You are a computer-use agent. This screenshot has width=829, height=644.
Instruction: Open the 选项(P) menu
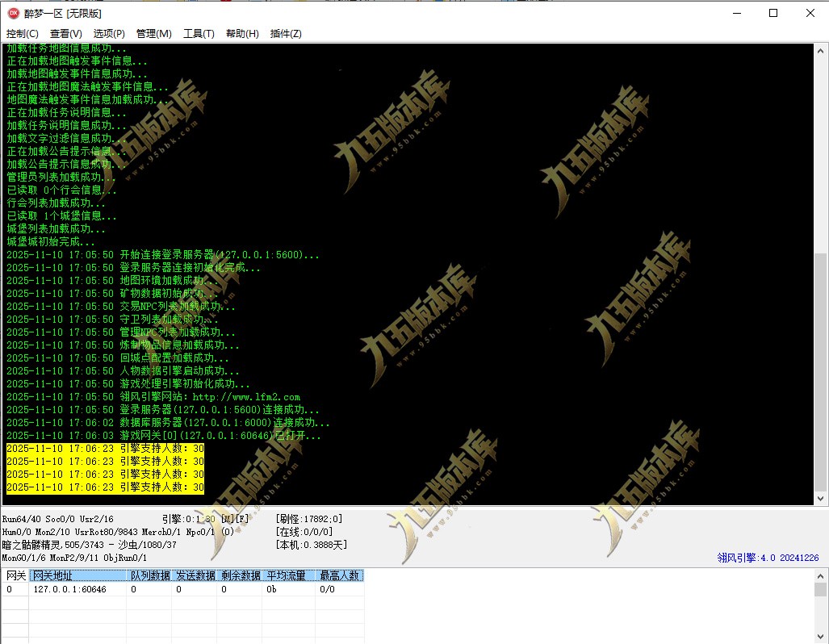pos(109,34)
